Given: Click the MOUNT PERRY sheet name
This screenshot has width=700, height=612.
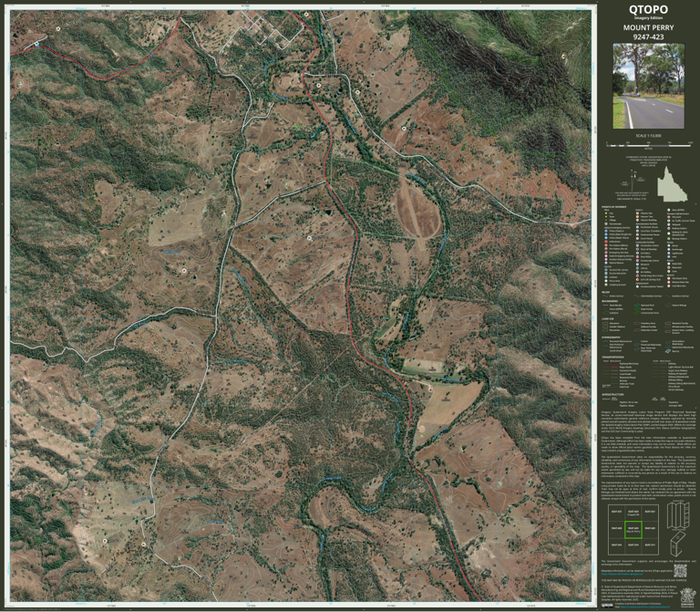Looking at the screenshot, I should click(x=648, y=27).
